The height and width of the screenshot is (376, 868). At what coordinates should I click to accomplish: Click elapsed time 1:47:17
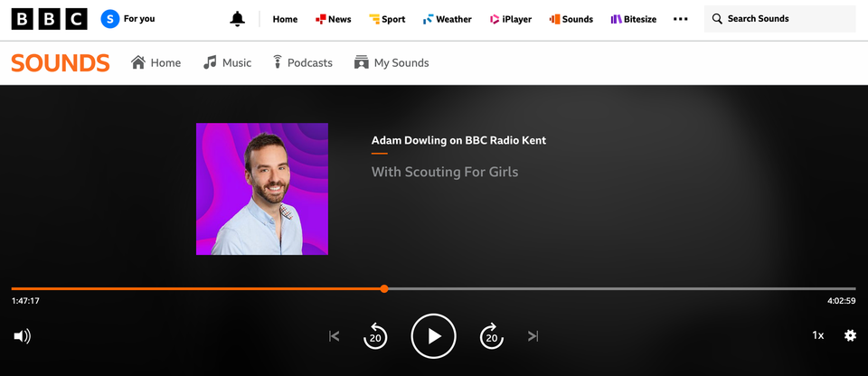(x=25, y=301)
